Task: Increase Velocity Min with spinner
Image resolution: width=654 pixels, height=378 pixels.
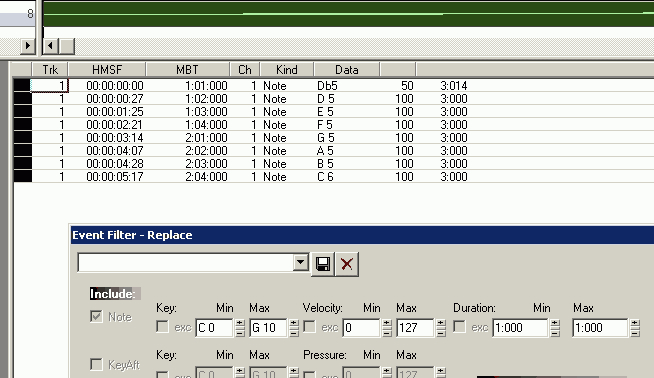Action: click(387, 323)
